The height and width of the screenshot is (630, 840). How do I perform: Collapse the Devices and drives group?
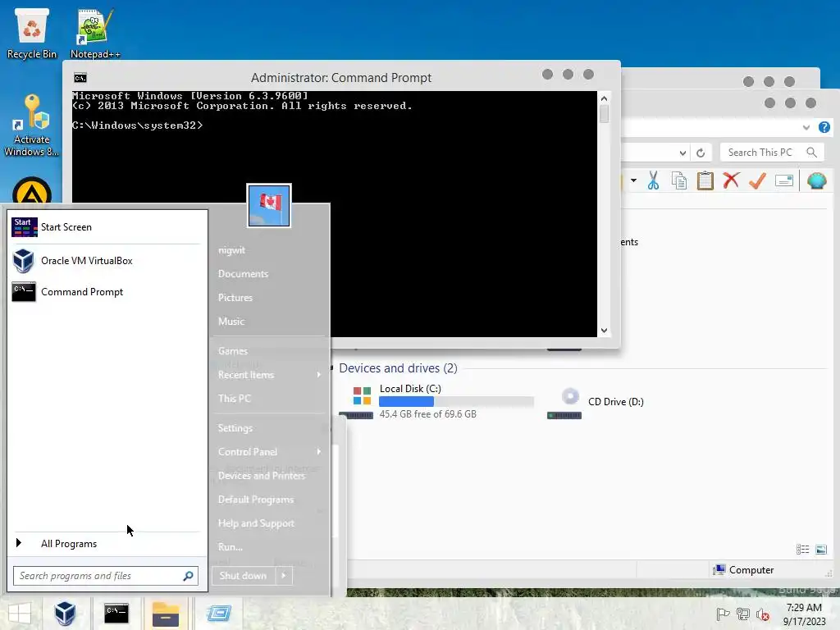coord(332,368)
